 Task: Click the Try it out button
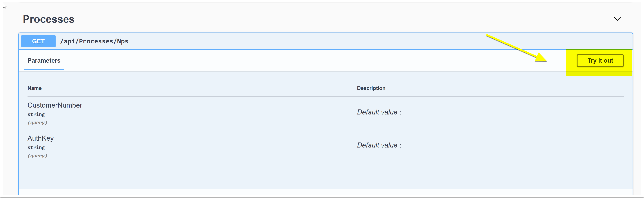600,61
